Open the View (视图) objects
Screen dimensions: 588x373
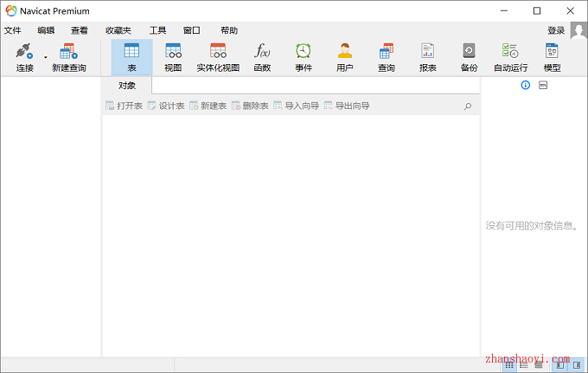pyautogui.click(x=173, y=57)
